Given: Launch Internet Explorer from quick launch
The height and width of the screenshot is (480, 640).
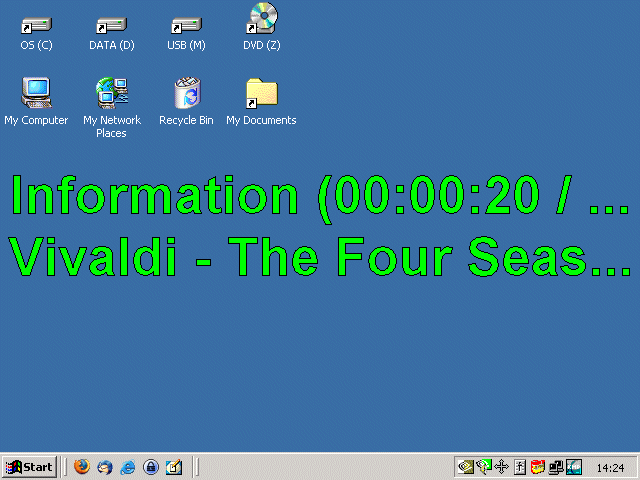Looking at the screenshot, I should (128, 467).
